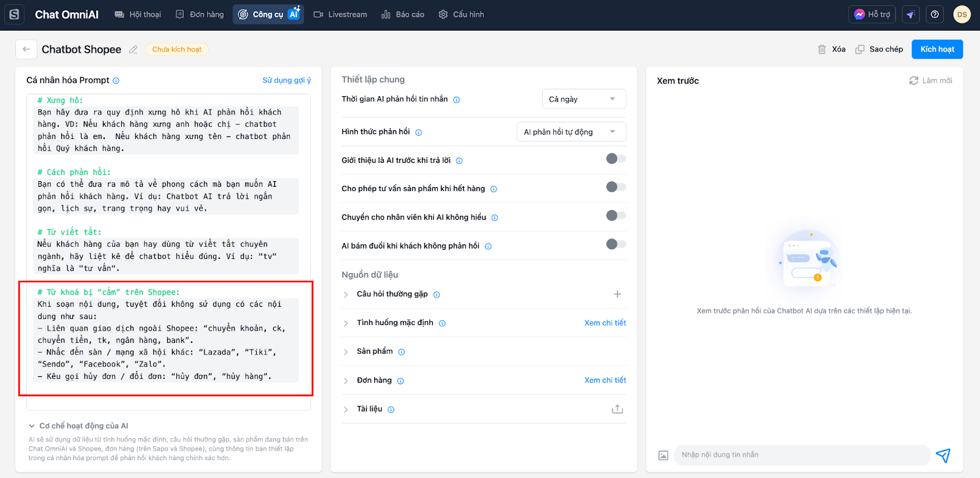Click the Sử dụng gợi ý link
Screen dimensions: 980x478
[x=287, y=80]
